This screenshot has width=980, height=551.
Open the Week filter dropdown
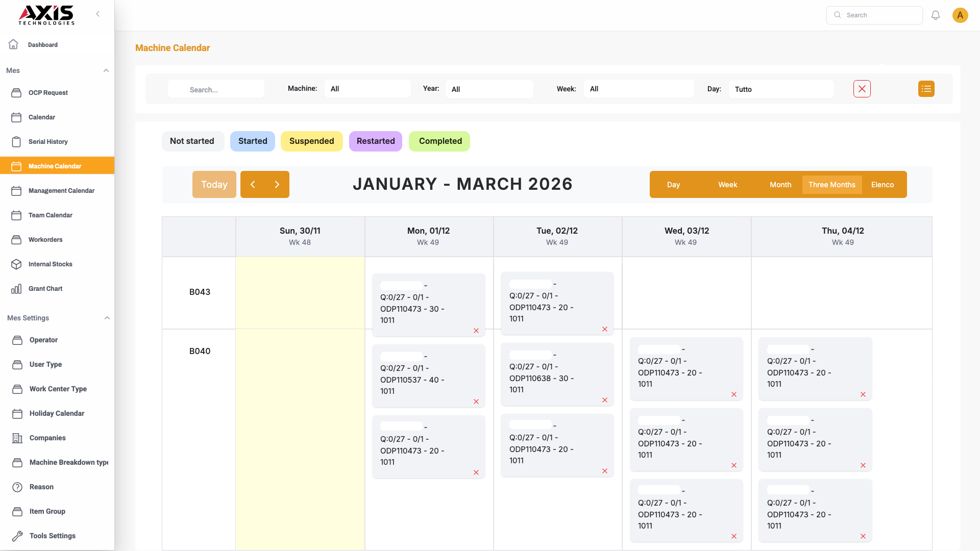[x=639, y=89]
